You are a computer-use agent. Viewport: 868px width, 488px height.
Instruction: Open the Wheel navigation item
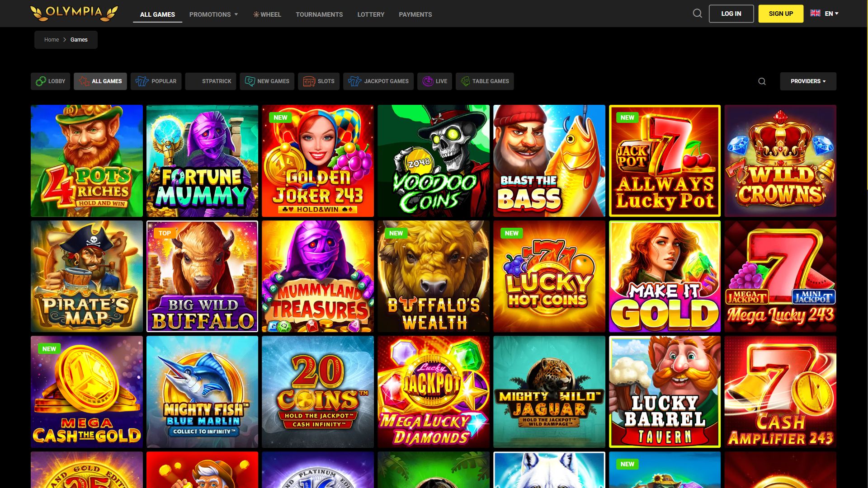(x=267, y=14)
